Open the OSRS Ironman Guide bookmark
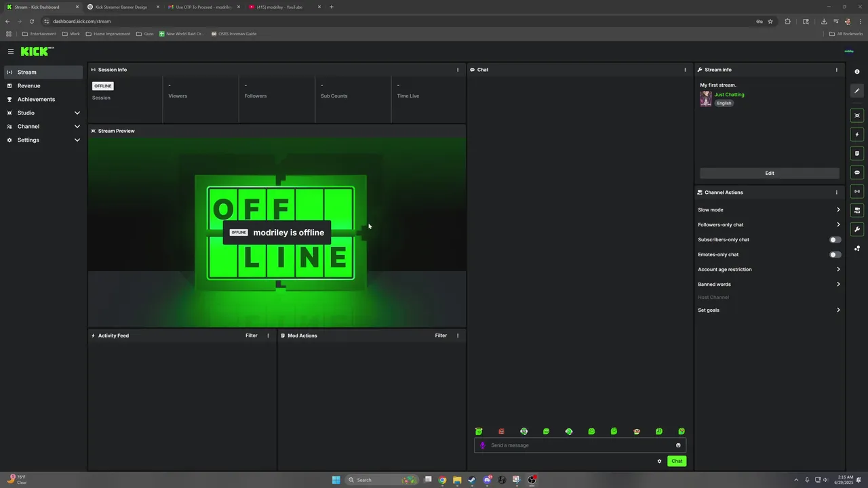868x488 pixels. pyautogui.click(x=234, y=34)
